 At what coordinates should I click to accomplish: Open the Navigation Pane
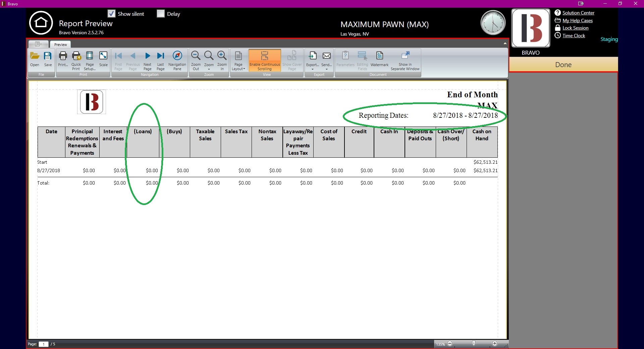click(x=177, y=61)
